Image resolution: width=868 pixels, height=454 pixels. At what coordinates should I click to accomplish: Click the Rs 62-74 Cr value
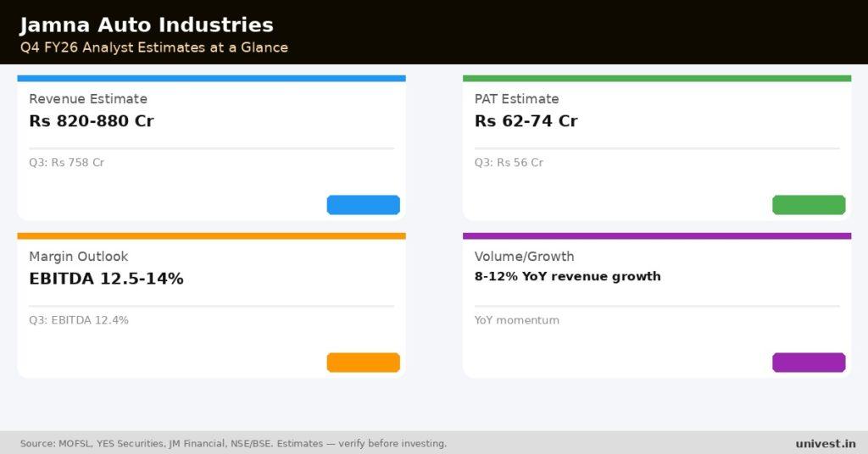coord(526,120)
